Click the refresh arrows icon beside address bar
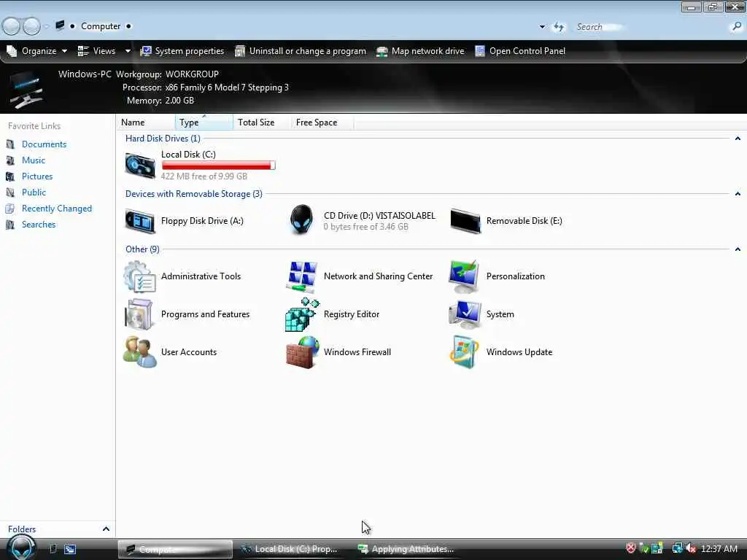Viewport: 747px width, 560px height. tap(559, 27)
